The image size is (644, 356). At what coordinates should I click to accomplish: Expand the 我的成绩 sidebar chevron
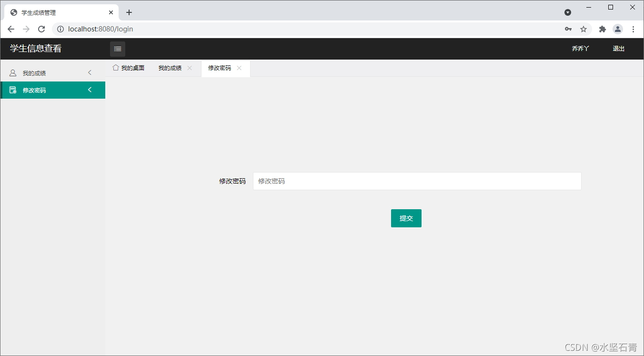pos(90,72)
